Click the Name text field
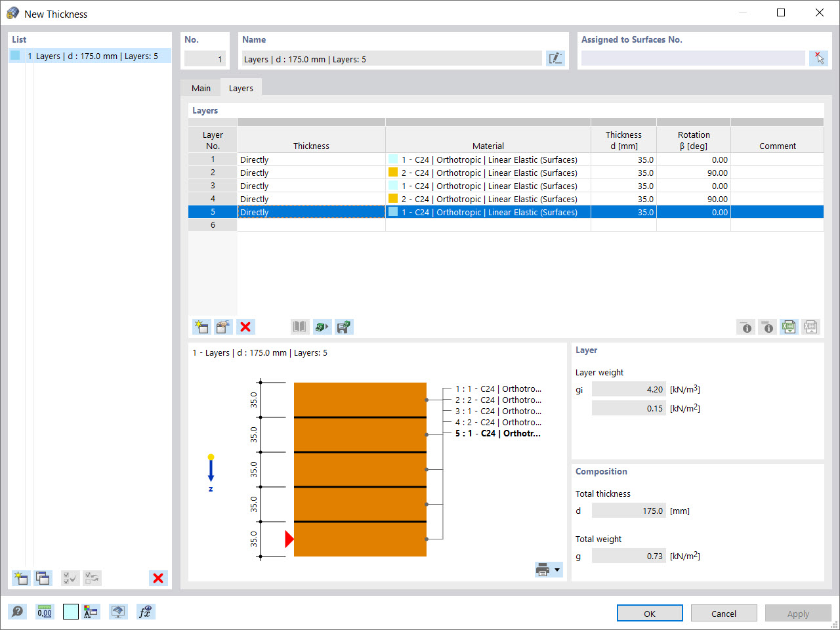This screenshot has width=840, height=630. [x=392, y=58]
